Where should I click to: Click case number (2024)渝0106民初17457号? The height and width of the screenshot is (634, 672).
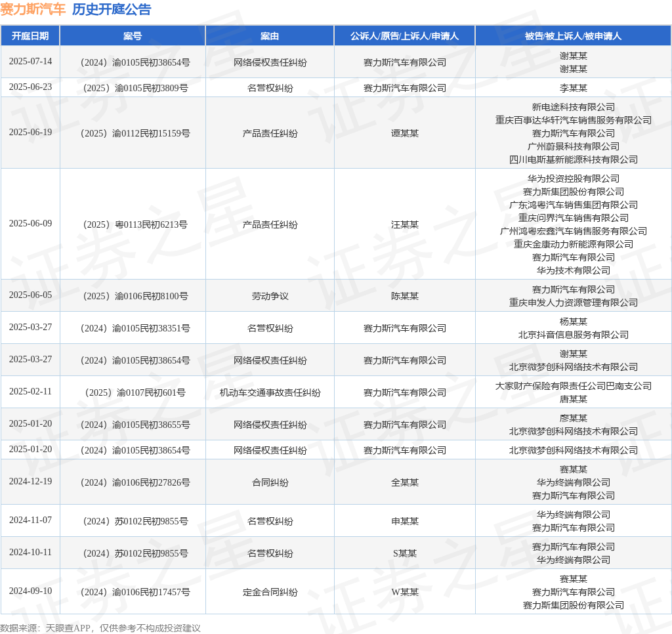tap(135, 592)
